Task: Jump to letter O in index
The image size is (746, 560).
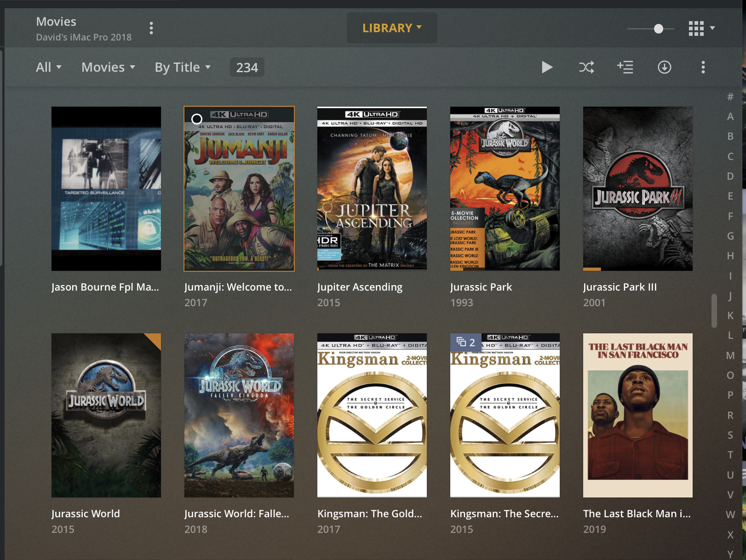Action: (730, 375)
